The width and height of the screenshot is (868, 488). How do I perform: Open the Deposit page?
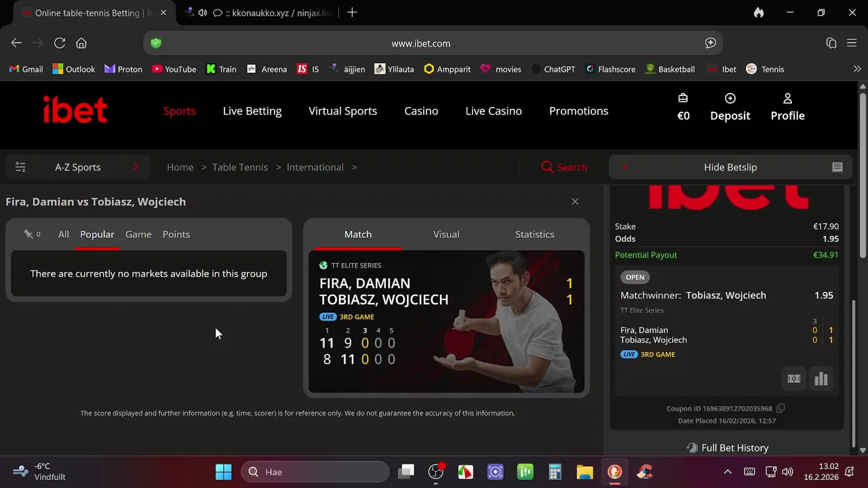point(730,108)
